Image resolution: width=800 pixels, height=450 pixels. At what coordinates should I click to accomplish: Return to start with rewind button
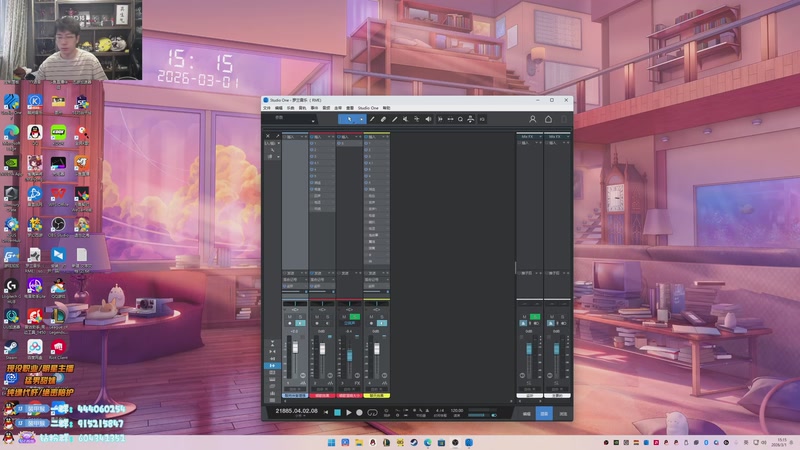coord(326,412)
